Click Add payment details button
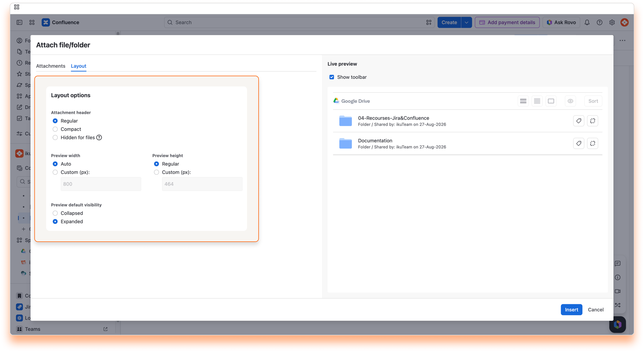 [507, 22]
